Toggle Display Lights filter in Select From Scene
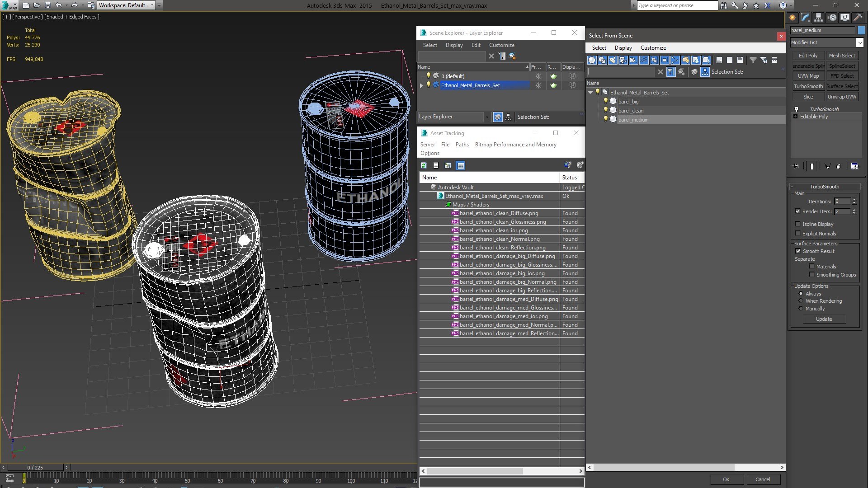The image size is (868, 488). (613, 60)
